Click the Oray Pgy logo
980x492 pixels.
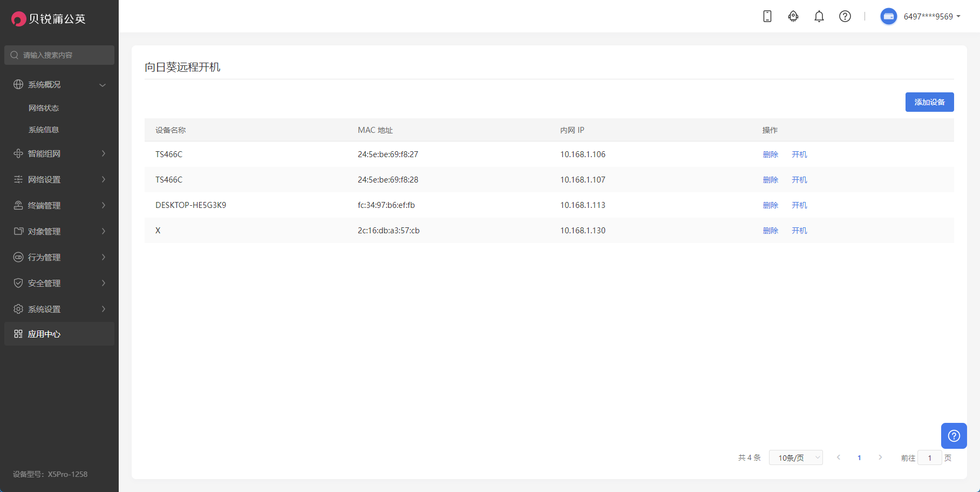click(49, 19)
